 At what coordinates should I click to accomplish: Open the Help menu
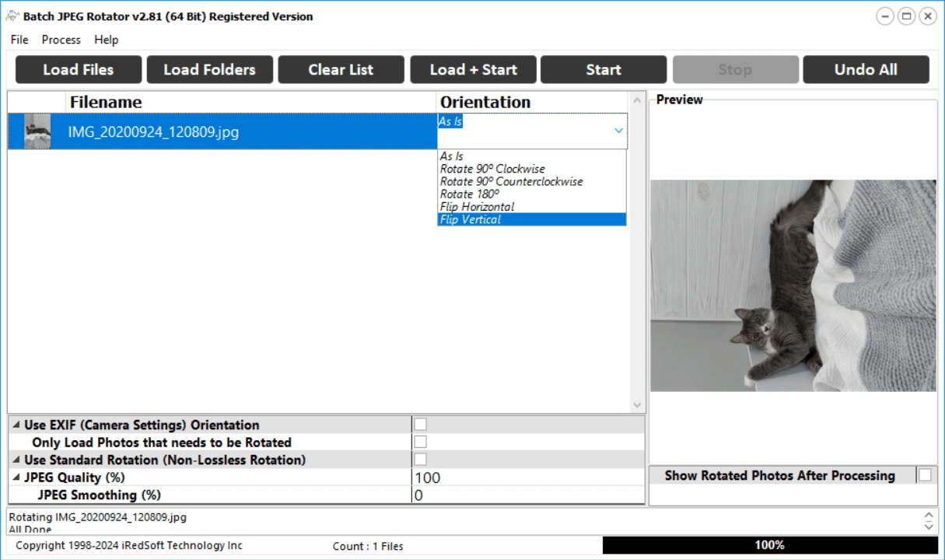tap(107, 40)
